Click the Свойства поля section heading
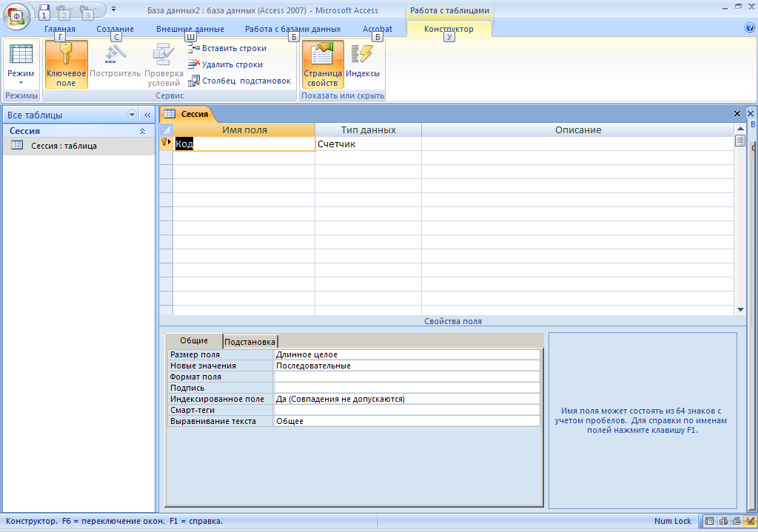Image resolution: width=758 pixels, height=532 pixels. pos(452,321)
